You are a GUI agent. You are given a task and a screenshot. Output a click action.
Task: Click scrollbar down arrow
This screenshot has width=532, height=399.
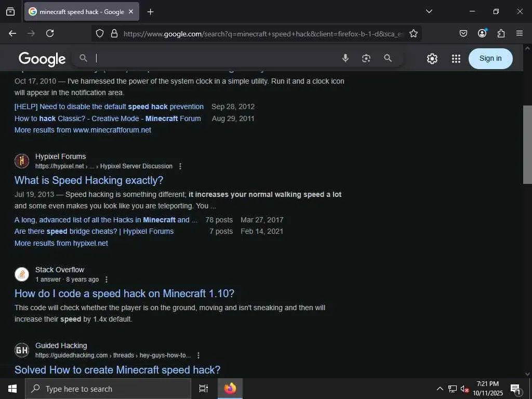pyautogui.click(x=527, y=374)
